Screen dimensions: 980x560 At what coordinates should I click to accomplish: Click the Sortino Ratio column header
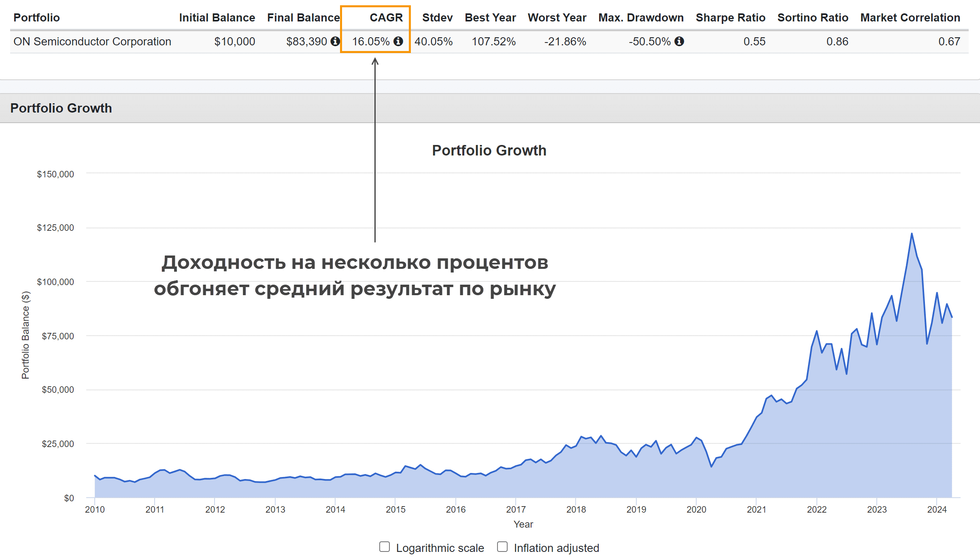(x=812, y=18)
